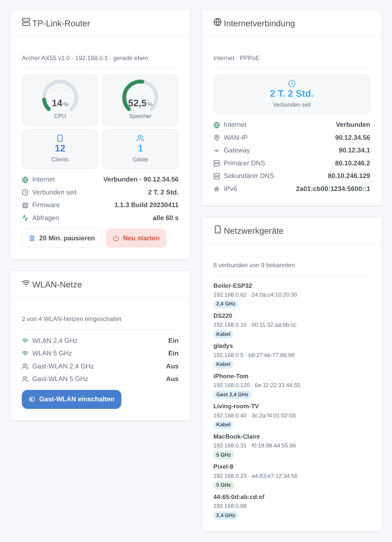Viewport: 392px width, 542px height.
Task: Click the IPv6 address 2a01:cb00:1234:5600::1
Action: [x=333, y=189]
